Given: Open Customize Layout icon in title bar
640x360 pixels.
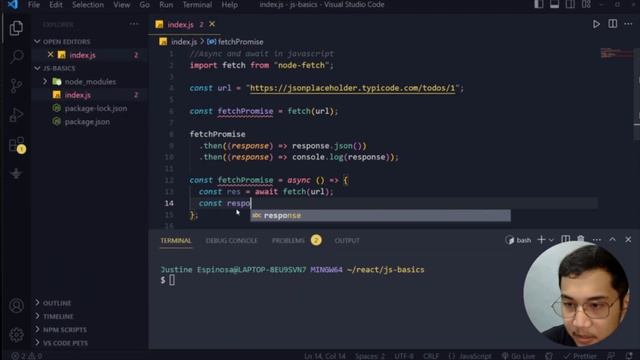Looking at the screenshot, I should [586, 4].
